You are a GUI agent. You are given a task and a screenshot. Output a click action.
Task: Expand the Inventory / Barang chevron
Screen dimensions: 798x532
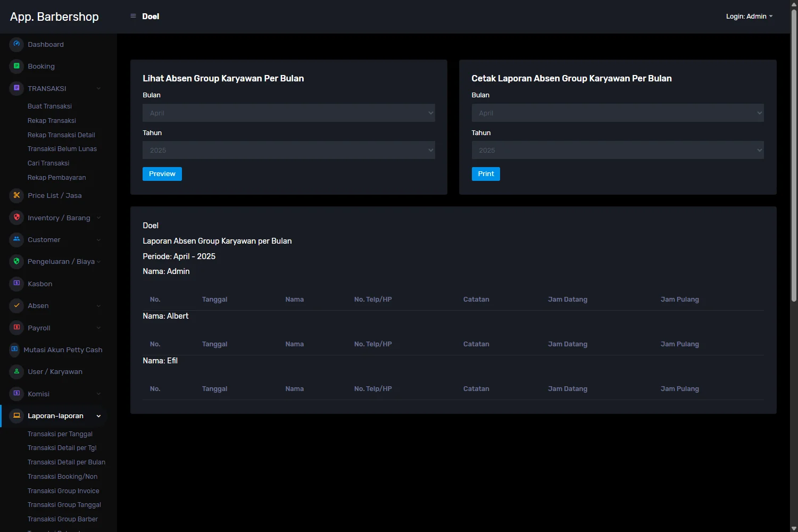pyautogui.click(x=98, y=218)
